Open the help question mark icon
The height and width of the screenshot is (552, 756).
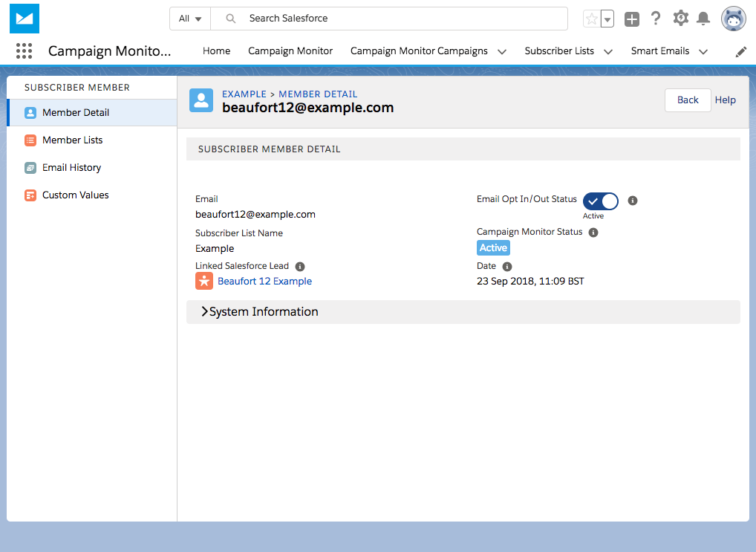tap(655, 19)
